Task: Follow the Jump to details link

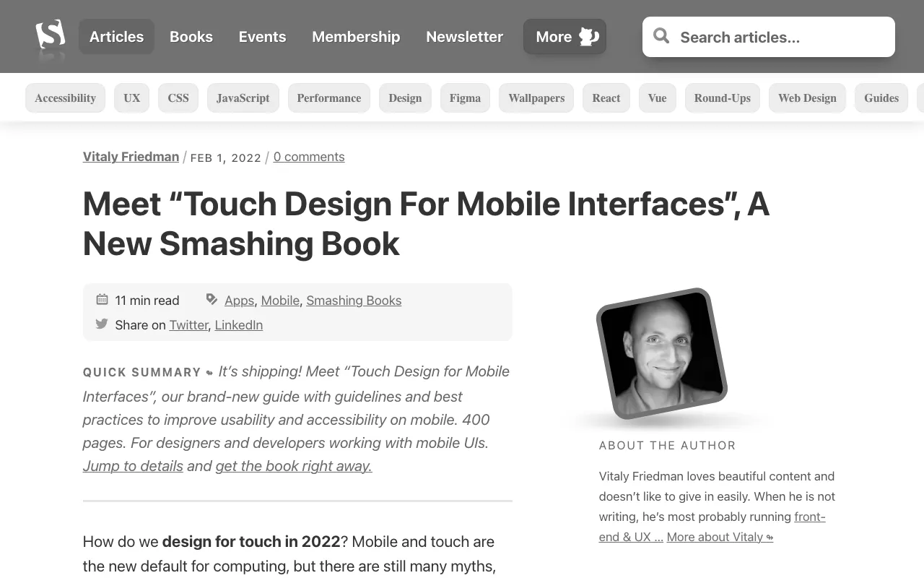Action: pyautogui.click(x=133, y=466)
